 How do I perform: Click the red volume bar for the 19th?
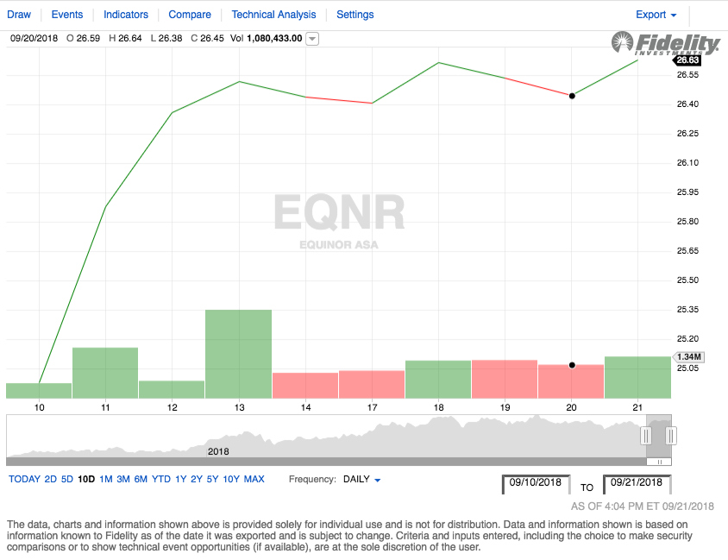coord(505,379)
